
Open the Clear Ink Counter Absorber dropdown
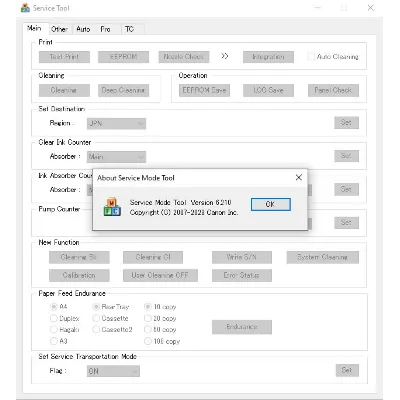tap(116, 157)
